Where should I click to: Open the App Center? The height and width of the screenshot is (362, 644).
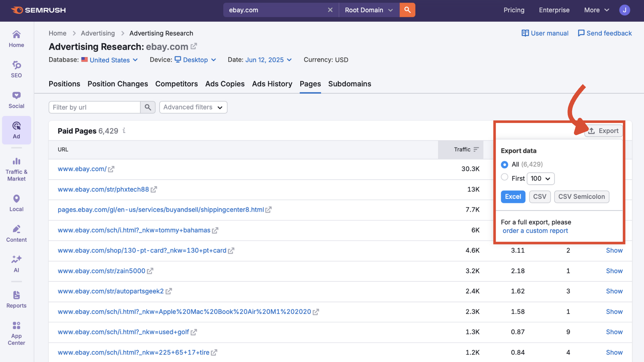[x=16, y=332]
